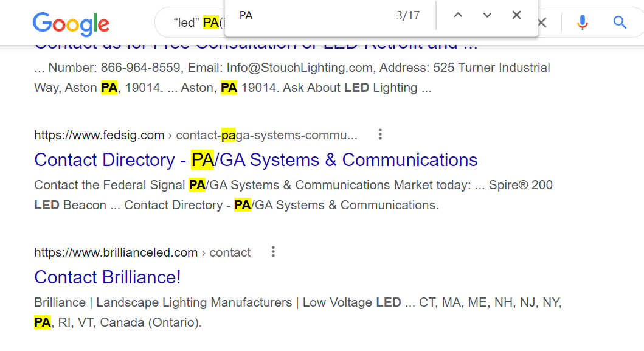Close the find-in-page bar
The height and width of the screenshot is (351, 644).
[x=516, y=15]
